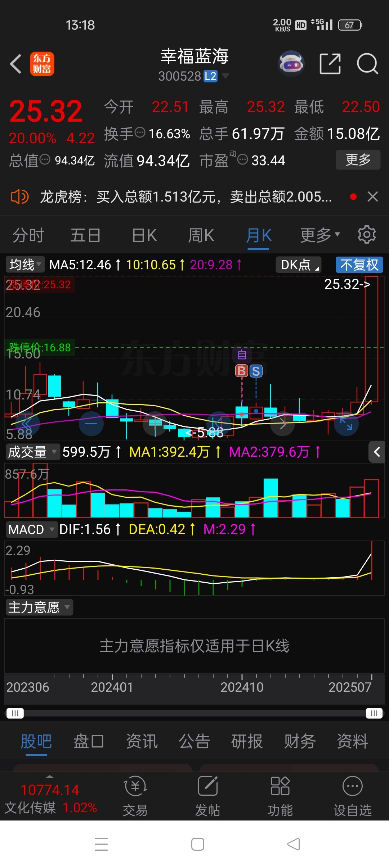Screen dimensions: 389x868
Task: Open 成交量 indicator dropdown
Action: click(32, 452)
